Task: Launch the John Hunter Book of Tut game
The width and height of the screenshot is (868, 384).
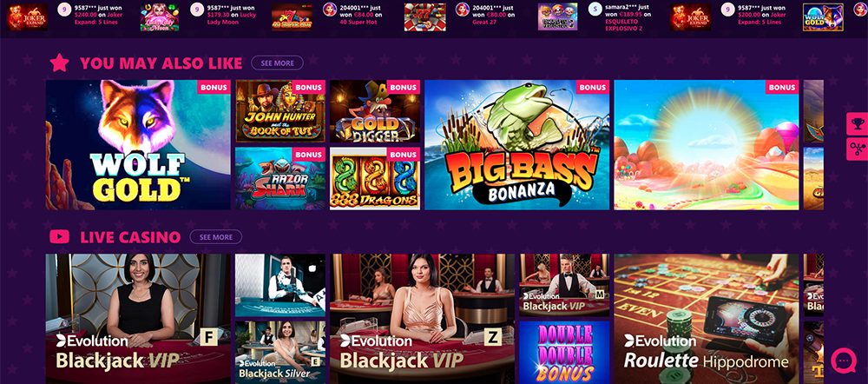Action: pyautogui.click(x=280, y=111)
